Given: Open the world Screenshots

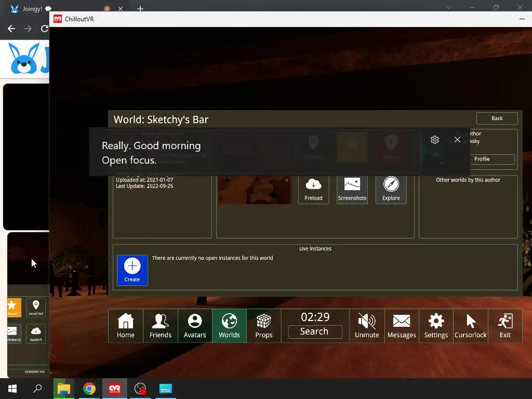Looking at the screenshot, I should tap(352, 189).
